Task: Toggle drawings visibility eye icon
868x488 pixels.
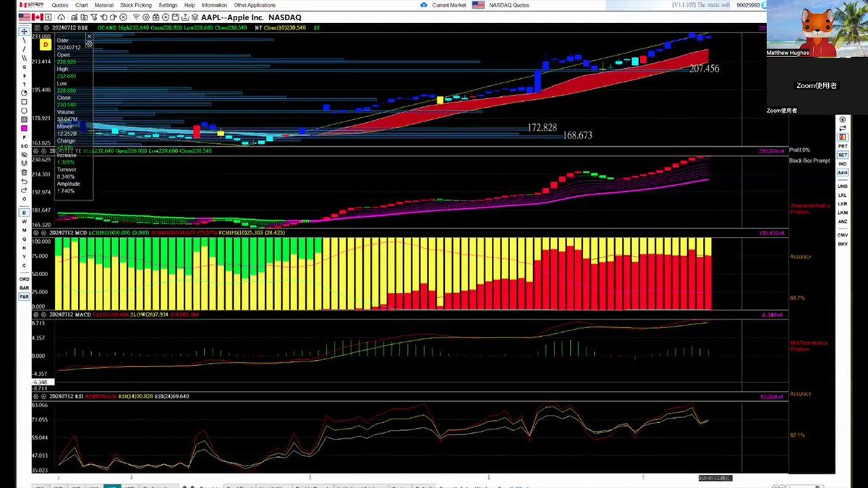Action: [x=24, y=154]
